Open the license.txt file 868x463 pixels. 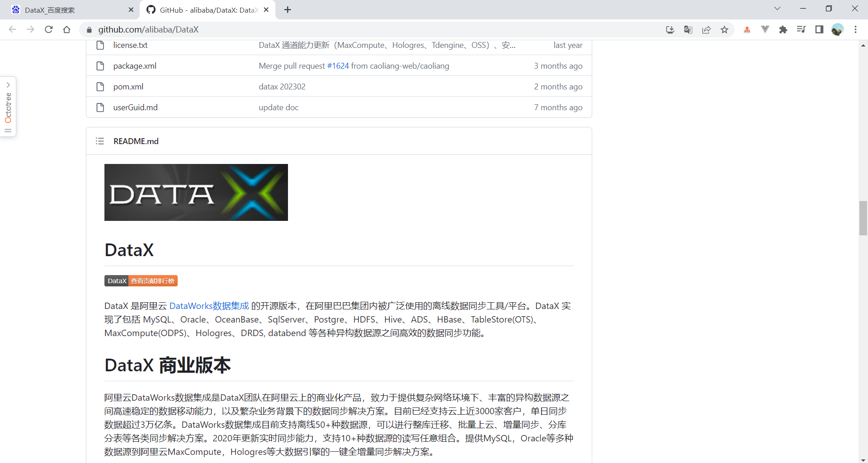point(130,45)
